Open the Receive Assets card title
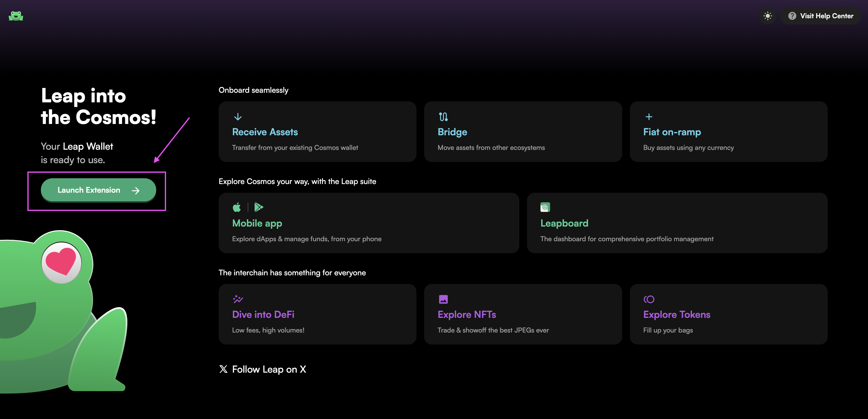The image size is (868, 419). [265, 132]
